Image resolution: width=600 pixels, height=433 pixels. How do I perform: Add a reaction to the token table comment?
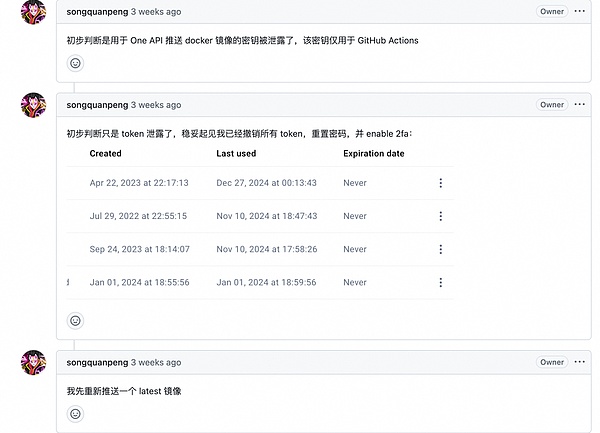pos(75,321)
